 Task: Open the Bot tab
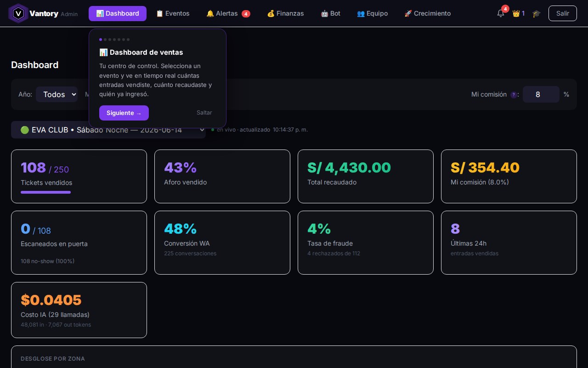pos(330,13)
